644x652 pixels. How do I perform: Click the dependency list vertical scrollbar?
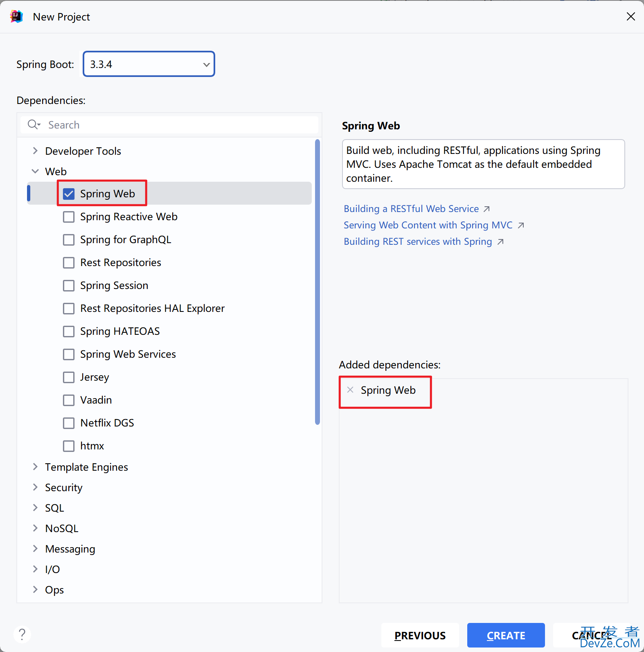317,282
